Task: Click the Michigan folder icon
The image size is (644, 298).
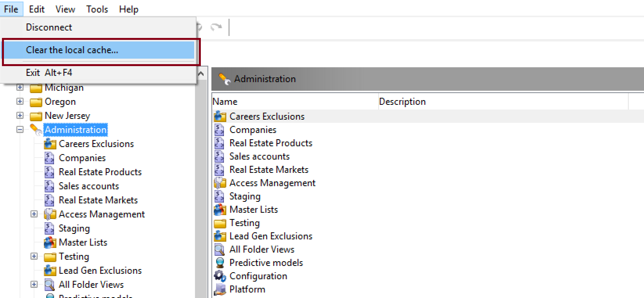Action: 36,88
